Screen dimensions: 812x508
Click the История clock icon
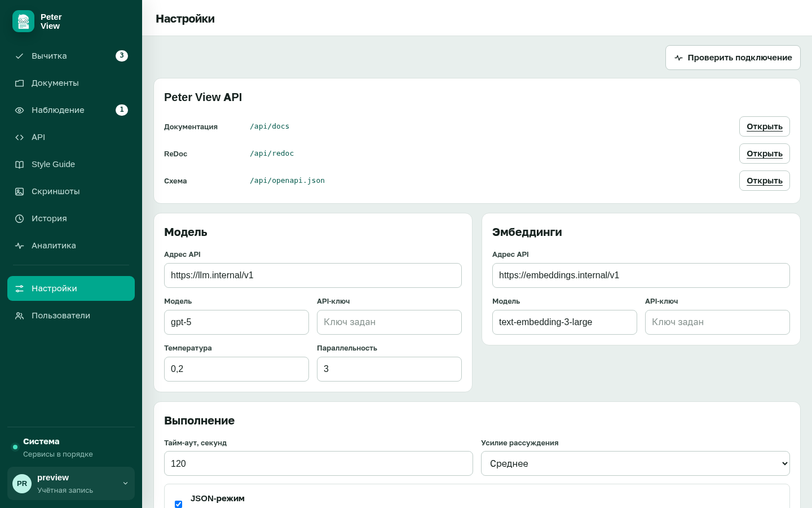click(19, 218)
